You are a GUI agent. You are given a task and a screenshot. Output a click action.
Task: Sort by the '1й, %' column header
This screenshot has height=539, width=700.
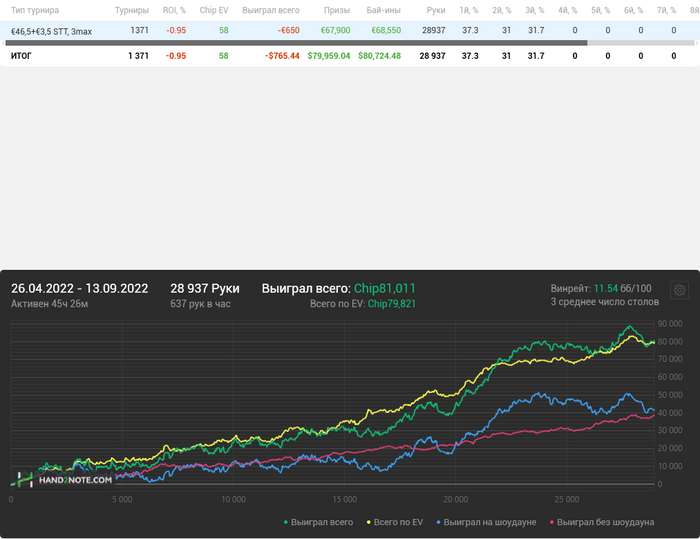click(x=469, y=10)
